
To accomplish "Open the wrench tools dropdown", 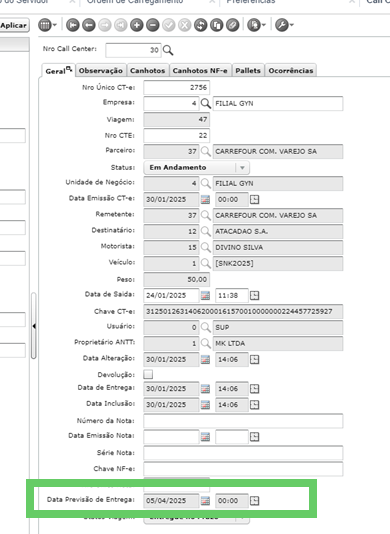I will coord(284,25).
